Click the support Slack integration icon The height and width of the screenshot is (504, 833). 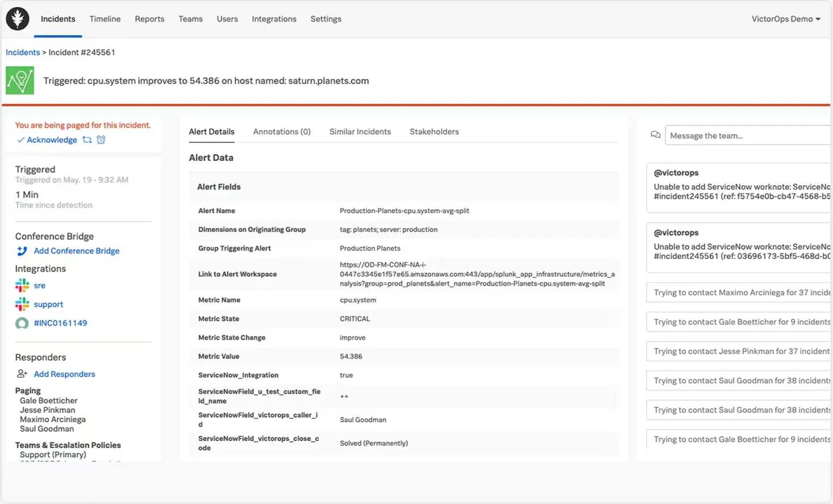pyautogui.click(x=21, y=304)
